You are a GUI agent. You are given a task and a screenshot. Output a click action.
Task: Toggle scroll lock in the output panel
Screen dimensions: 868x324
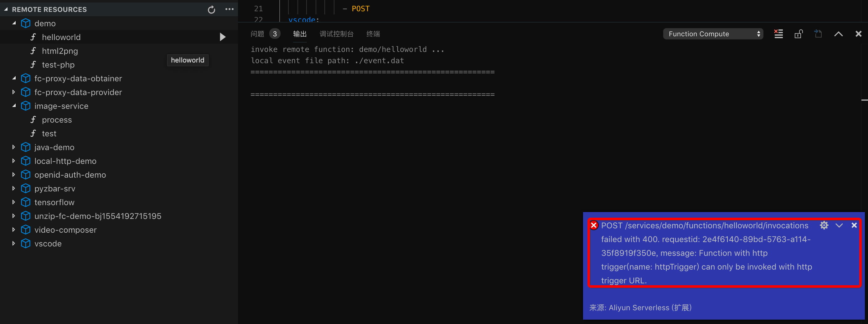pyautogui.click(x=798, y=34)
